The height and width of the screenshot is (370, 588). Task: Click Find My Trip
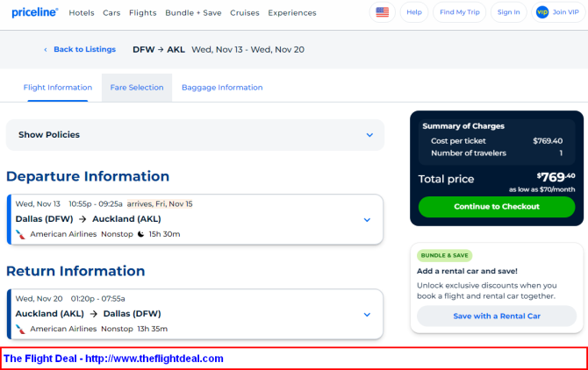(459, 12)
